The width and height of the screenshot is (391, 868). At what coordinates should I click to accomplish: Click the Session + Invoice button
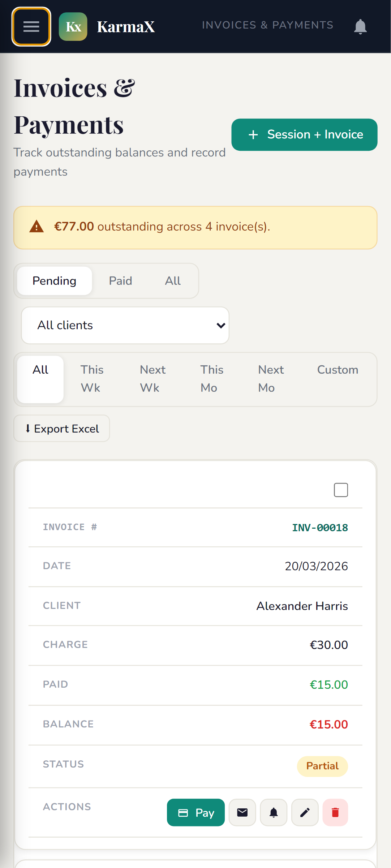point(304,134)
